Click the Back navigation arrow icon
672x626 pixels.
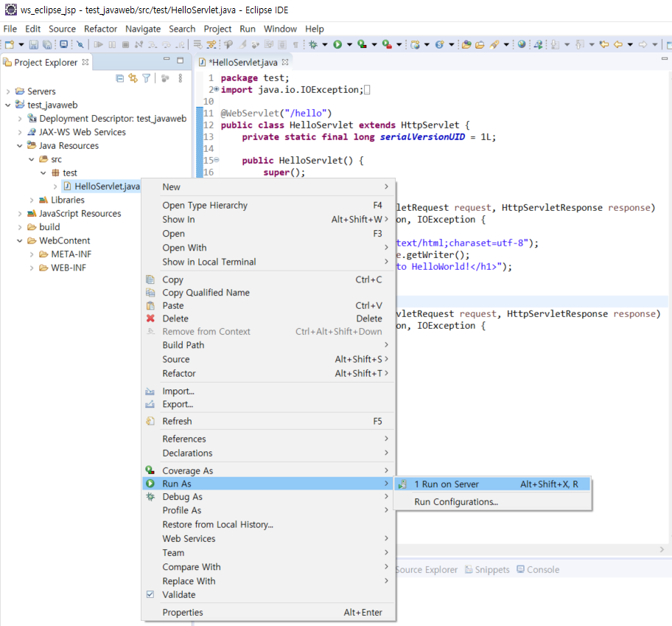pyautogui.click(x=618, y=44)
